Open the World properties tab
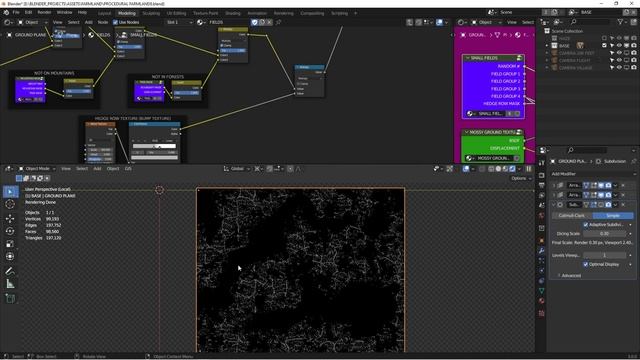Screen dimensions: 640x360 (x=542, y=216)
